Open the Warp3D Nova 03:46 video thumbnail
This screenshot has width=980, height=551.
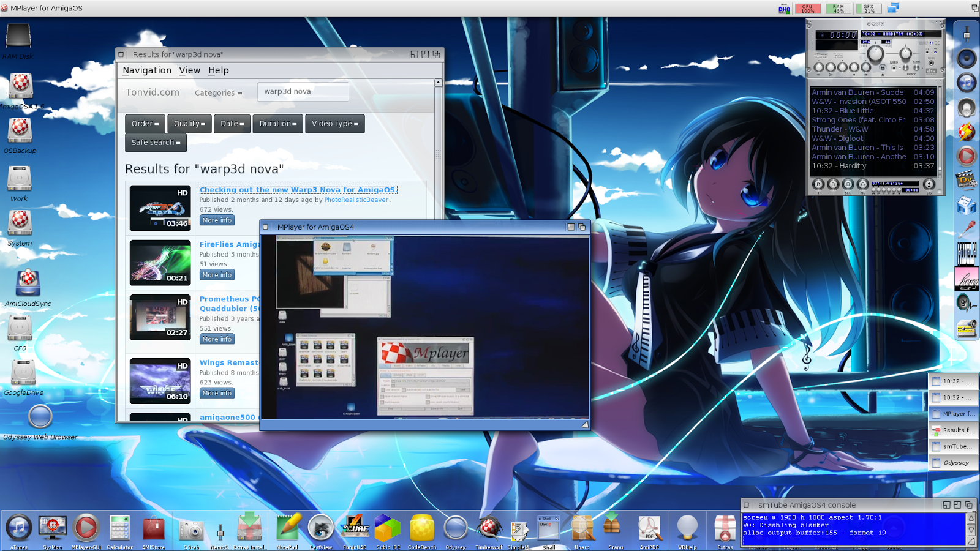160,208
